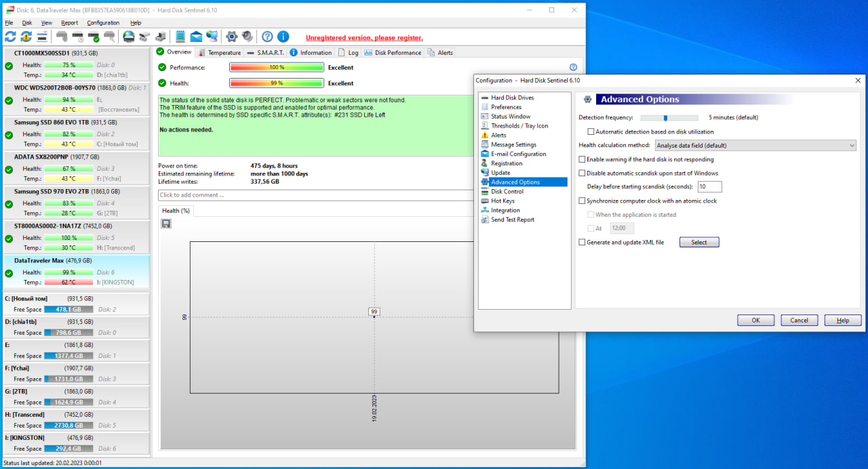Click the two-disks toolbar icon
Viewport: 868px width, 469px height.
point(144,37)
